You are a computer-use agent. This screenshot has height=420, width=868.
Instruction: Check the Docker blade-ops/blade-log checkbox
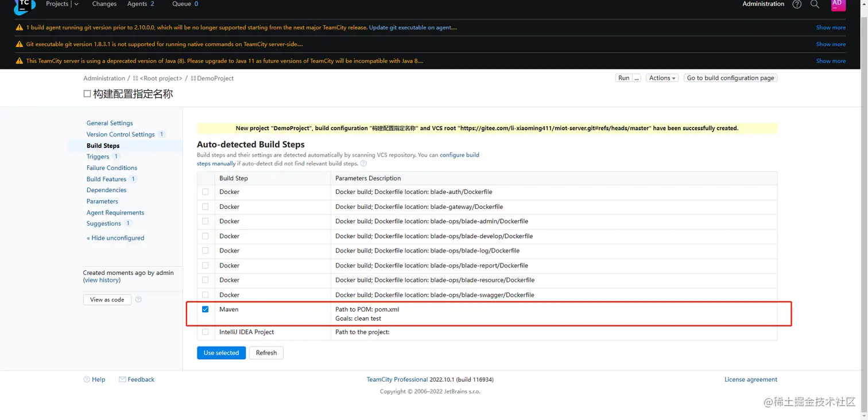pos(206,251)
